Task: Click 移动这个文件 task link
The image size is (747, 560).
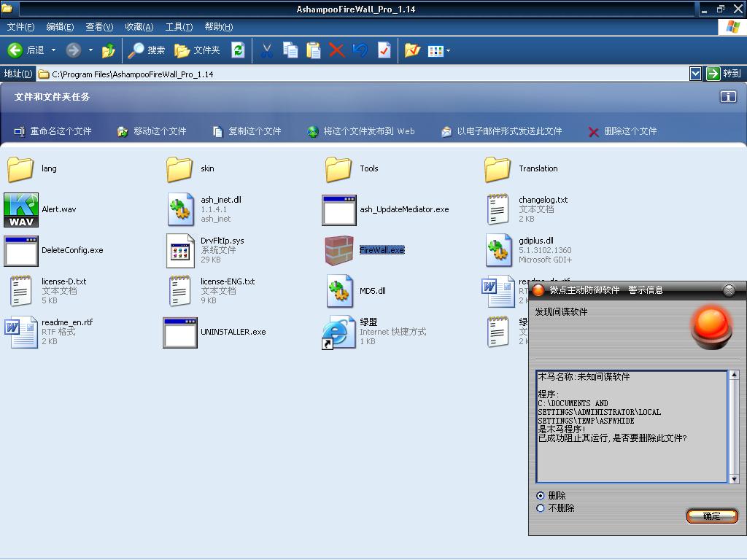Action: pos(152,131)
